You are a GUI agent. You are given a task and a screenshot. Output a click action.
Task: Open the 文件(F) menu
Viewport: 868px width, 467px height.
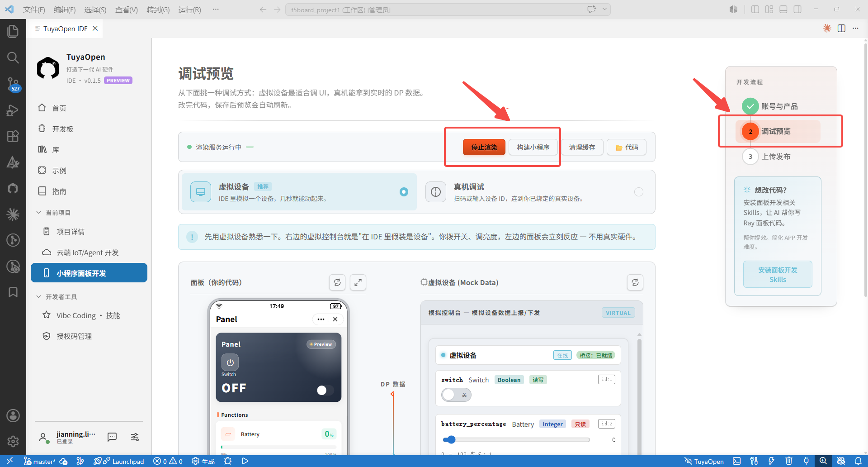tap(34, 10)
